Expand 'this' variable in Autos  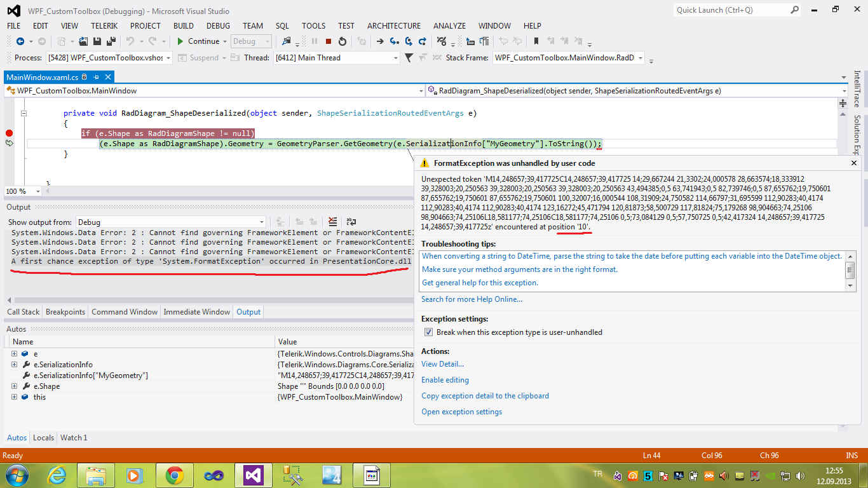coord(14,397)
